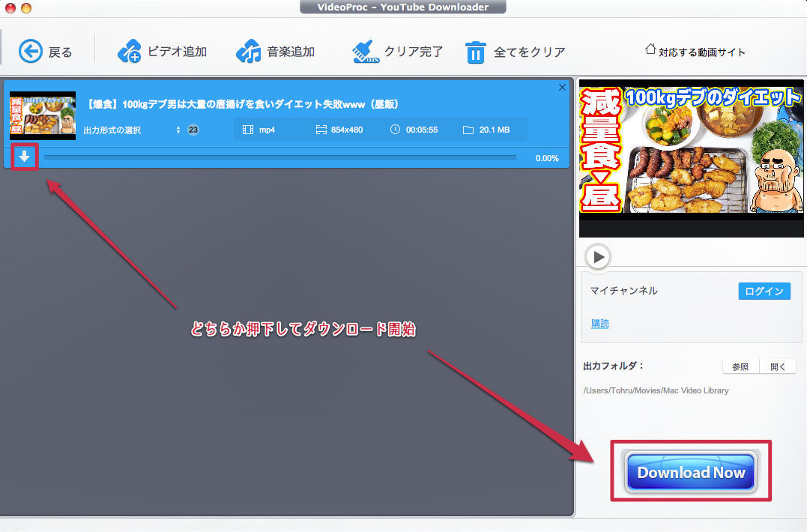Click the ビデオ追加 cloud icon
Viewport: 807px width, 532px height.
click(x=129, y=52)
